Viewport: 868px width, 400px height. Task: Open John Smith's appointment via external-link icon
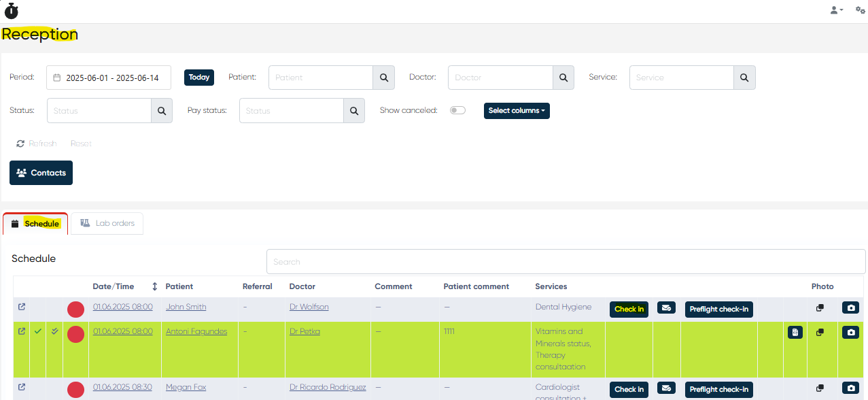(22, 307)
